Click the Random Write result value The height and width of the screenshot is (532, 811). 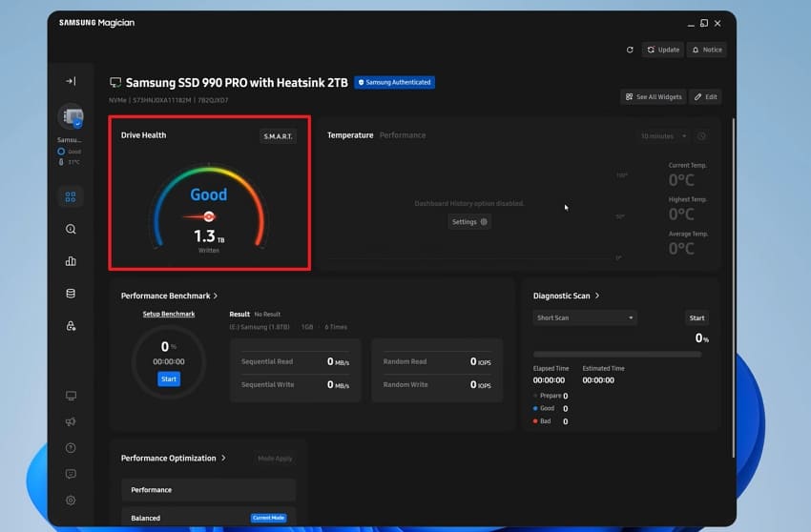(x=480, y=384)
